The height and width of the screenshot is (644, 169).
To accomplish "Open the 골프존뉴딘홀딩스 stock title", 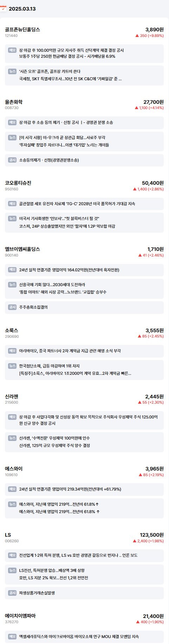I will [x=22, y=30].
